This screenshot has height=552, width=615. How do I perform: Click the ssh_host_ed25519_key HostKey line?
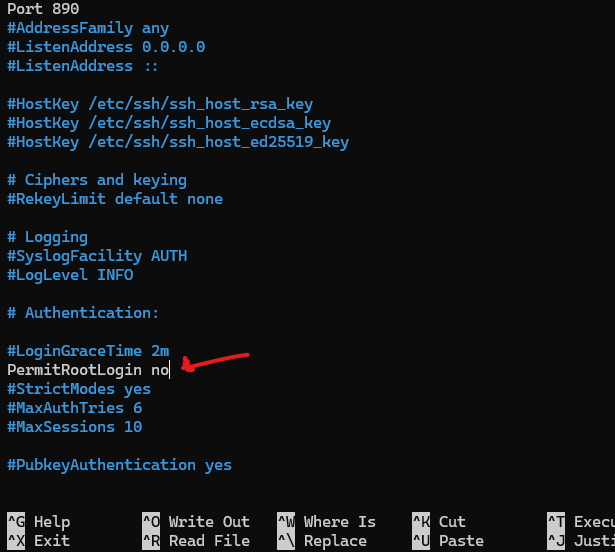178,142
